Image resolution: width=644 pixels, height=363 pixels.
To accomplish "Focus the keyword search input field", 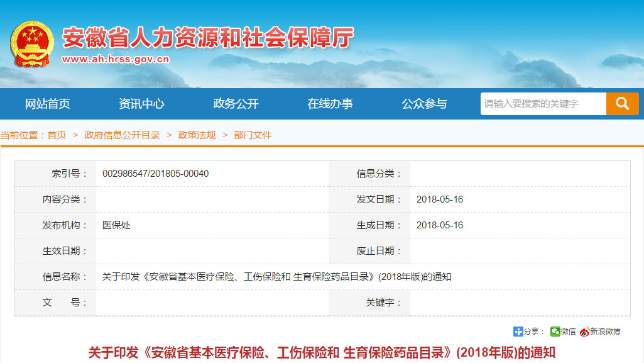I will 543,104.
